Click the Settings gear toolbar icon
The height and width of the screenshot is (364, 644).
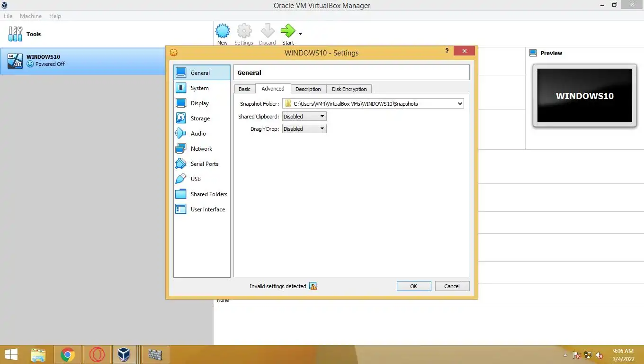click(244, 31)
